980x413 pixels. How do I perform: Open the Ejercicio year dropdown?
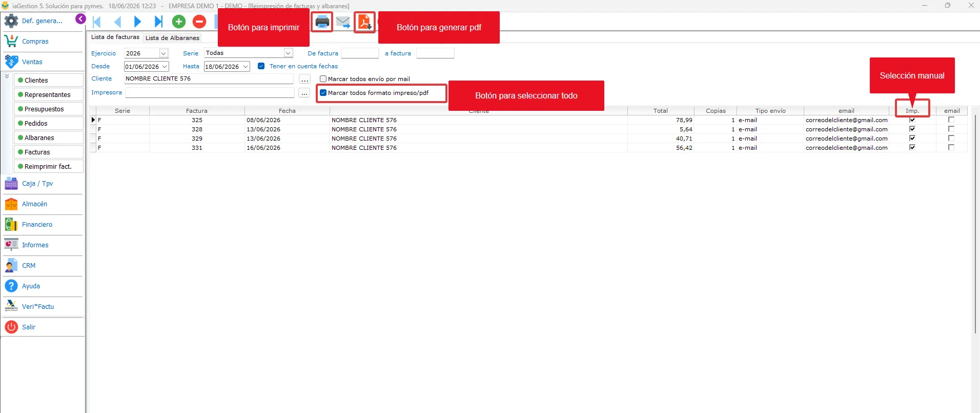pos(164,53)
